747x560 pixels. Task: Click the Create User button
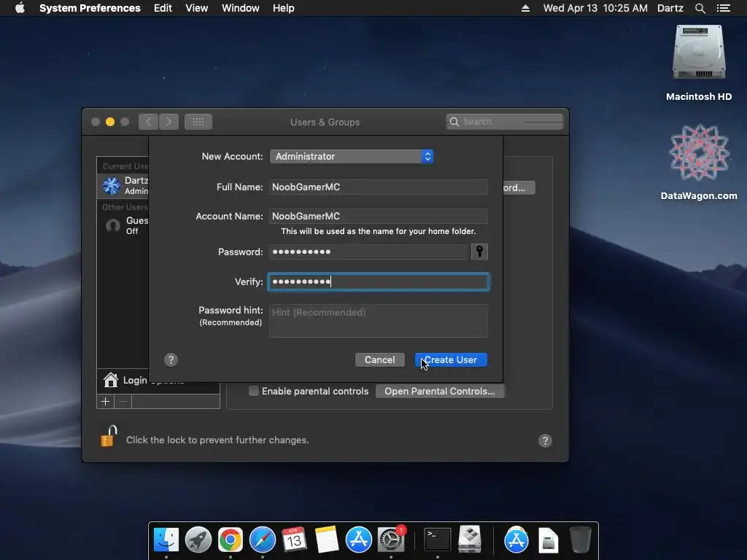(451, 360)
